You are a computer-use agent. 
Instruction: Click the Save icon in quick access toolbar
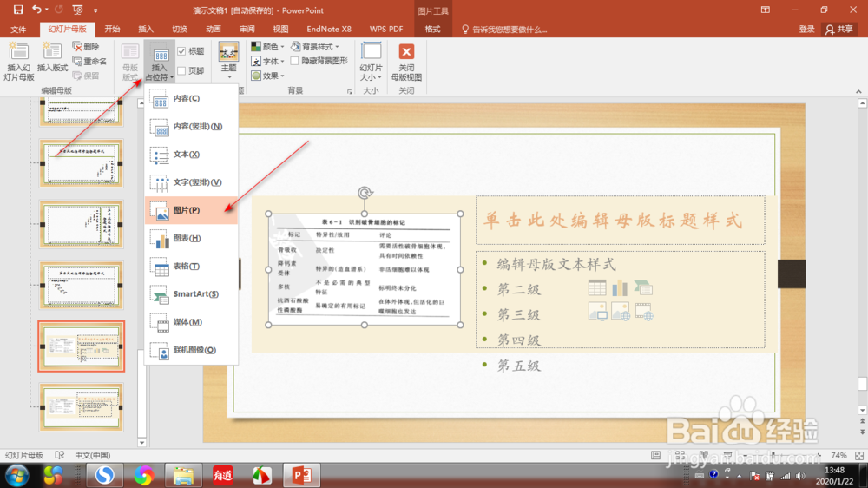coord(17,10)
